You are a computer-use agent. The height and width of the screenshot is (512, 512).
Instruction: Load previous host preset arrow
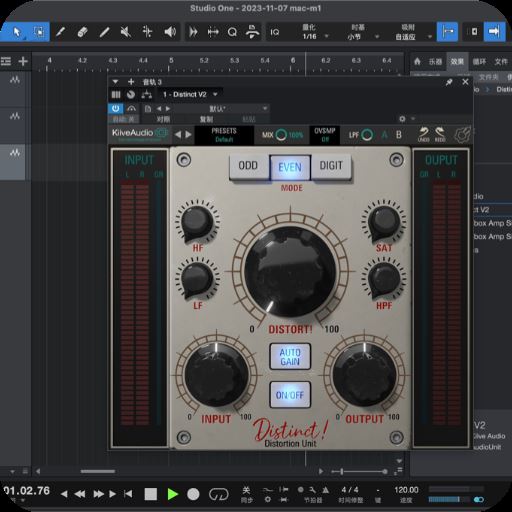tap(159, 109)
